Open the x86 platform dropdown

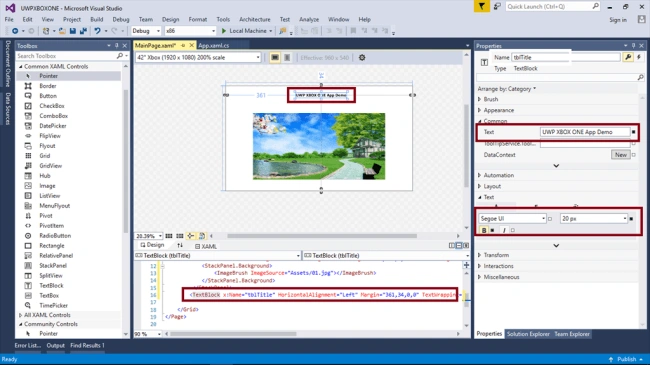coord(190,31)
